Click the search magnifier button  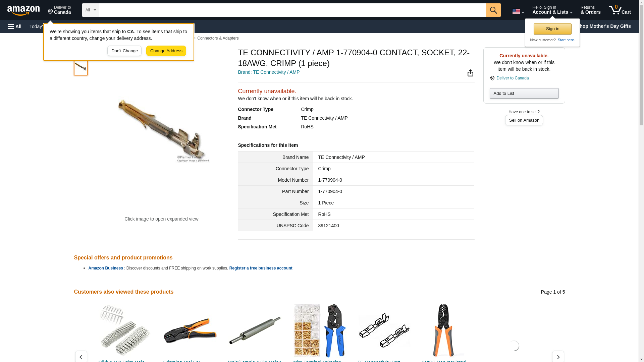[493, 10]
